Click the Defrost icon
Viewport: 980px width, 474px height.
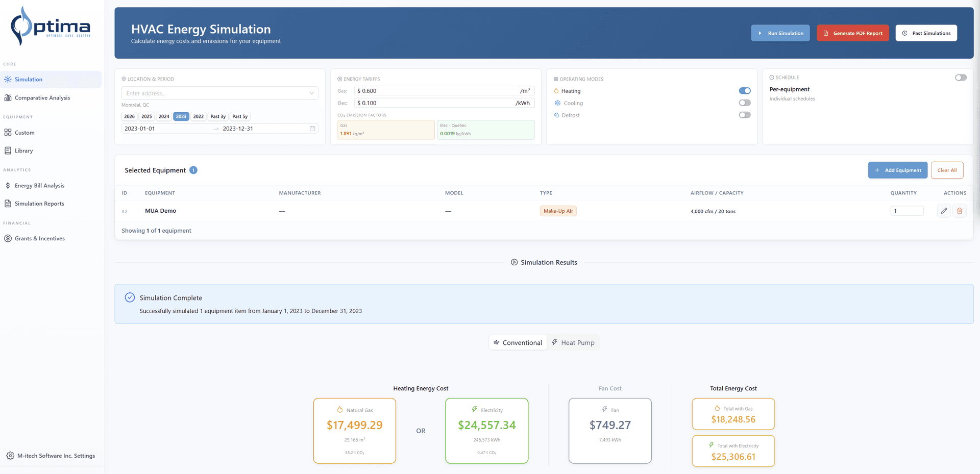(556, 115)
